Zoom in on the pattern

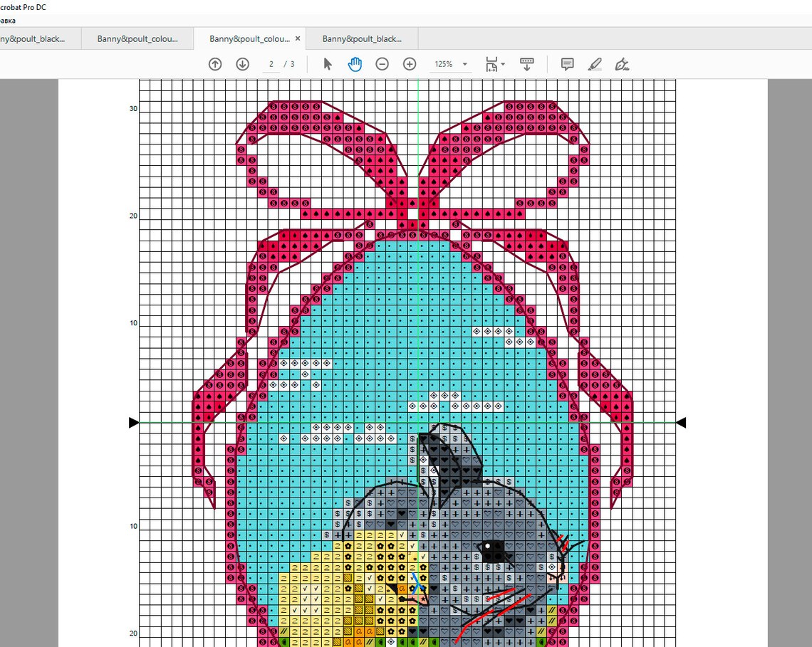[410, 64]
